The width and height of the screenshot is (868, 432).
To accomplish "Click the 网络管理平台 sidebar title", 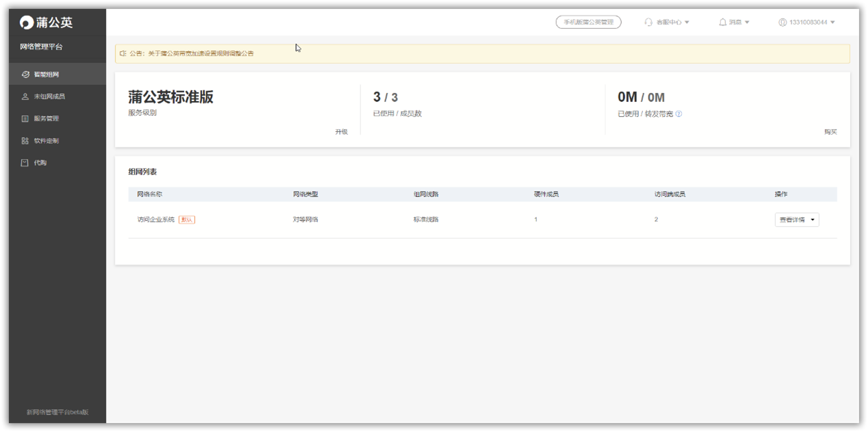I will click(x=41, y=46).
